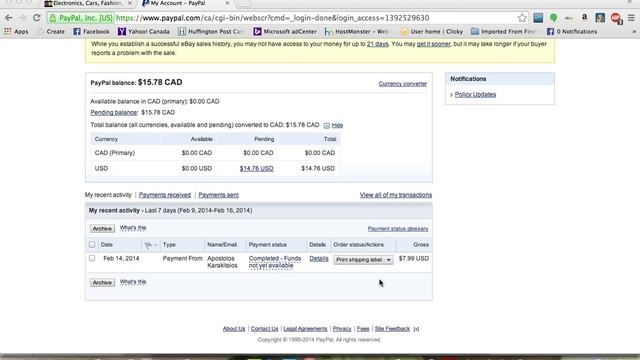Viewport: 640px width, 360px height.
Task: Open Legal Agreements in the footer
Action: (x=305, y=329)
